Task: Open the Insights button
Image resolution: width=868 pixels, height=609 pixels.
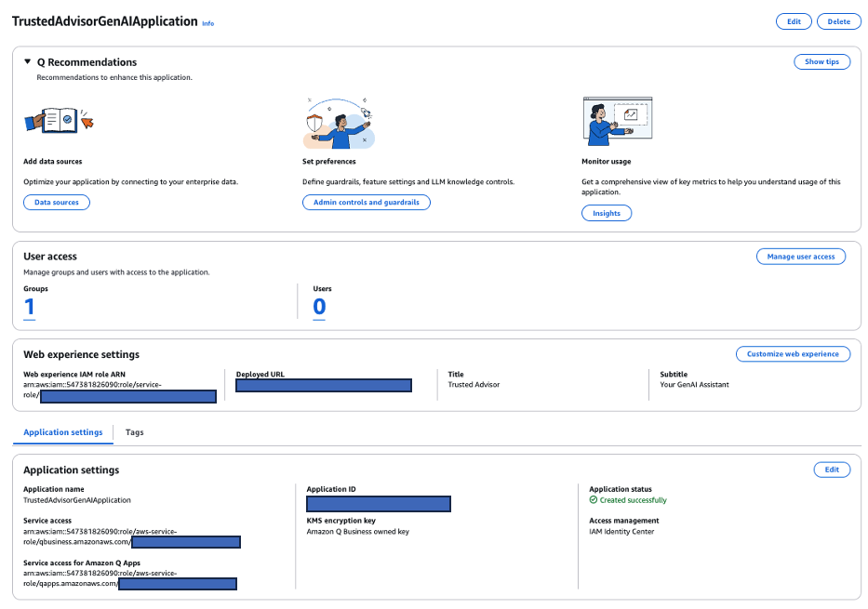Action: (x=607, y=213)
